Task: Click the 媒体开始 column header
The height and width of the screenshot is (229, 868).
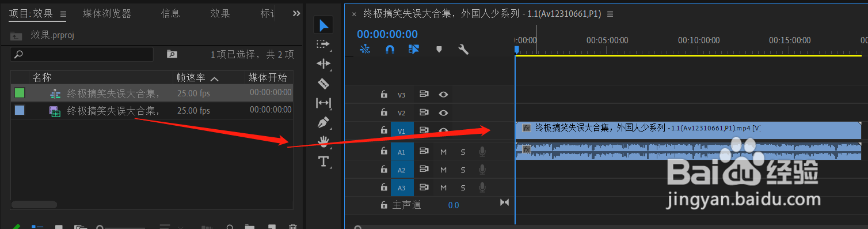Action: click(x=267, y=78)
